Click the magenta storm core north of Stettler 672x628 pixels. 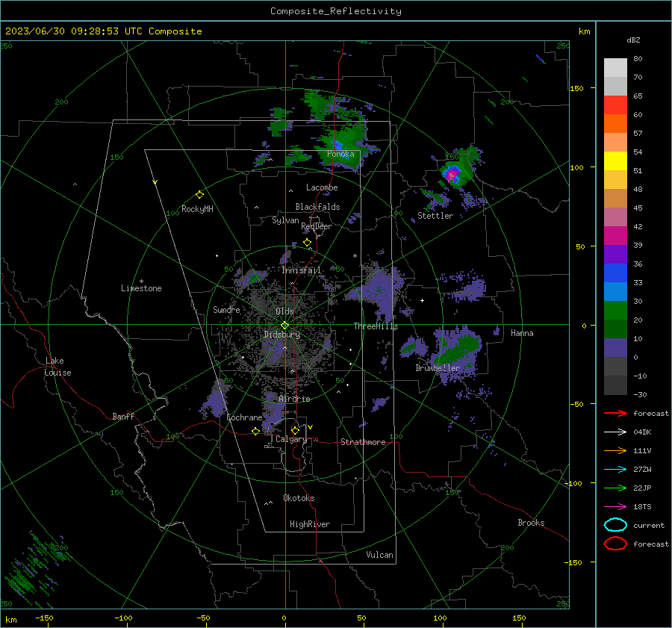coord(451,175)
